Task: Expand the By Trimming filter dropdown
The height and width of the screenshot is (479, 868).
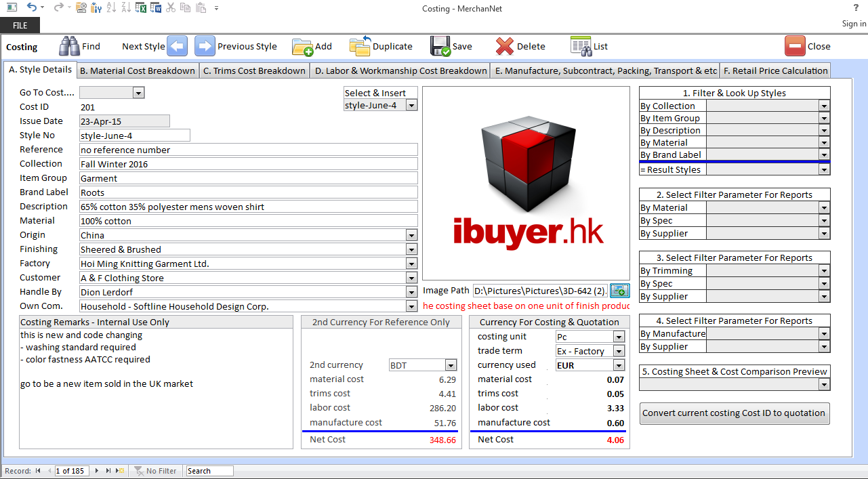Action: (824, 271)
